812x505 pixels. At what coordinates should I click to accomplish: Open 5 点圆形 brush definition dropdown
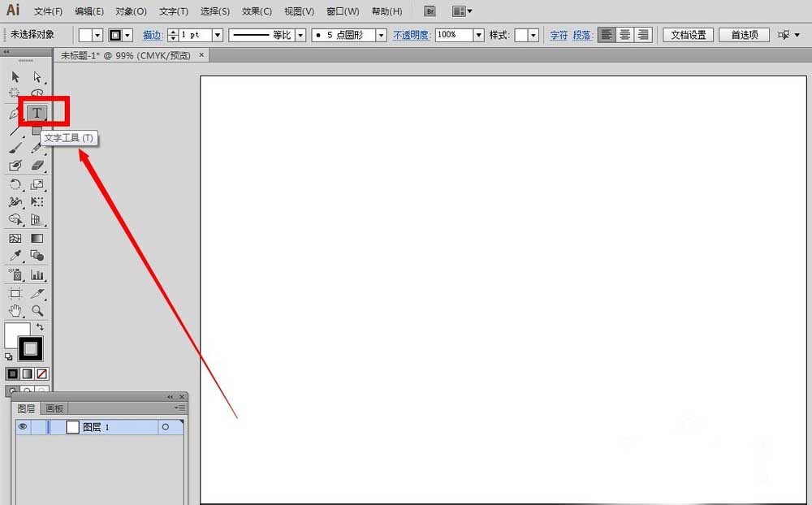(381, 35)
